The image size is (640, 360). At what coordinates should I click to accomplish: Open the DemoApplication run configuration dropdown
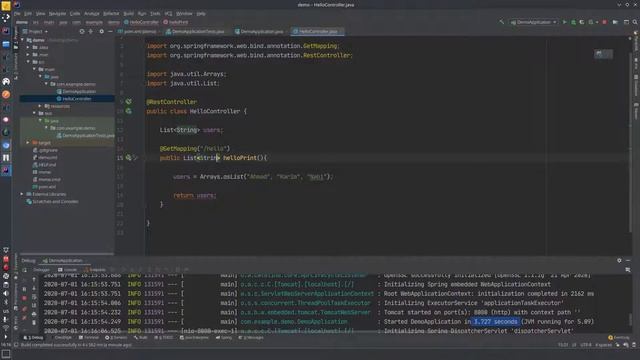click(x=533, y=22)
